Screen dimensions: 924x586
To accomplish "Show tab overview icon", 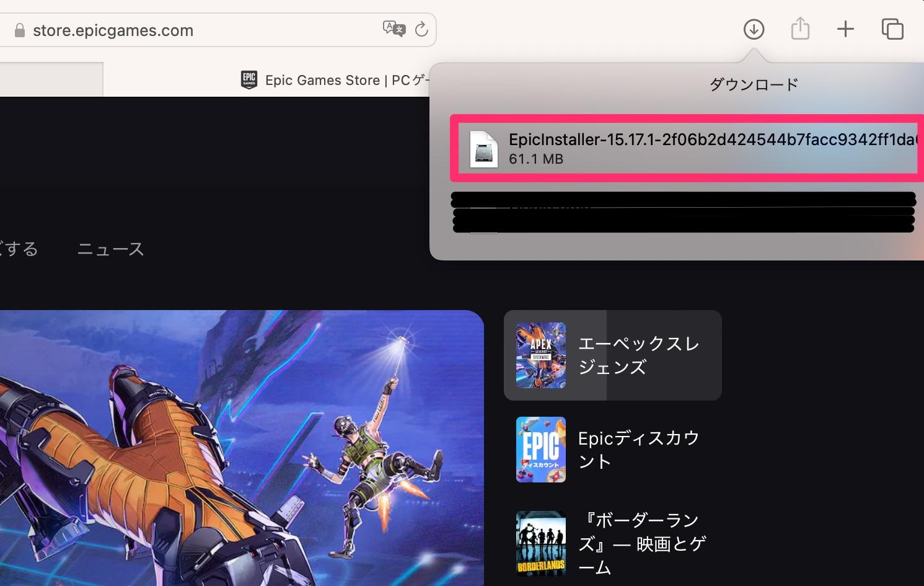I will point(892,29).
